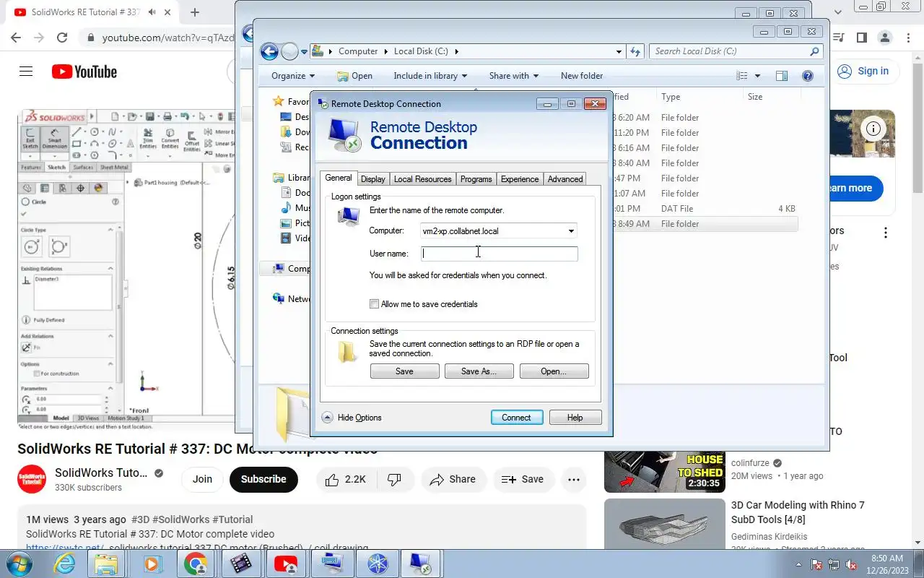Click the Help button in Remote Desktop
Image resolution: width=924 pixels, height=578 pixels.
coord(575,418)
